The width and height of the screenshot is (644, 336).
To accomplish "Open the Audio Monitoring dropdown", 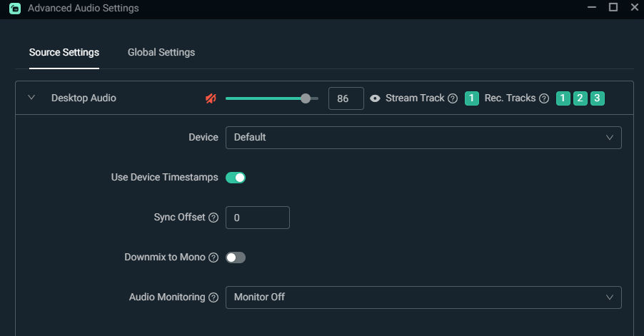I will [x=423, y=297].
